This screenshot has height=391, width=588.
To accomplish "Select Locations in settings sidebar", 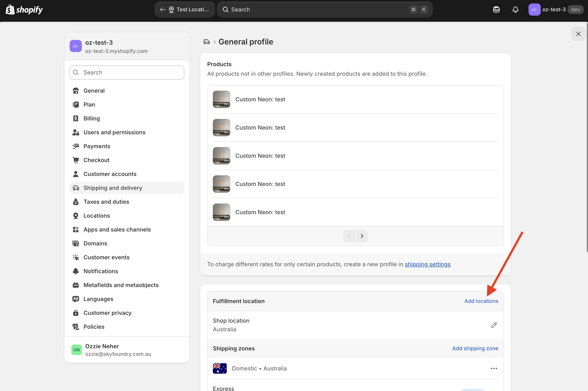I will coord(97,215).
